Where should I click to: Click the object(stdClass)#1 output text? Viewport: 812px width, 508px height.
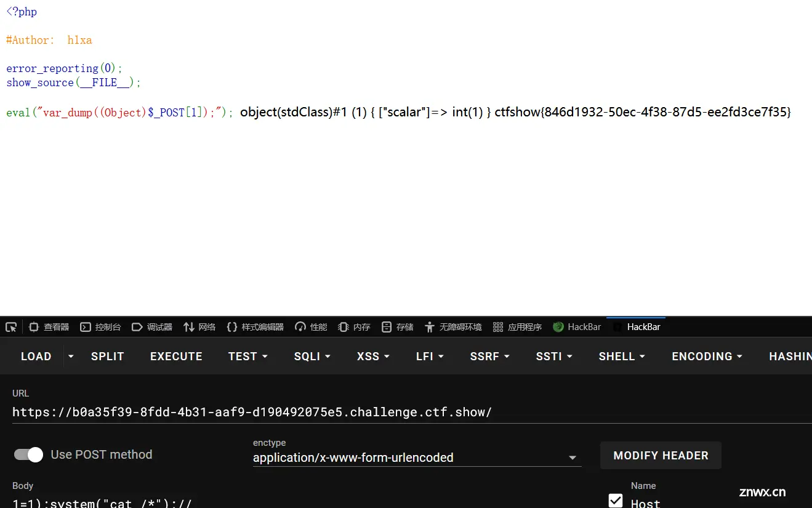[x=365, y=112]
